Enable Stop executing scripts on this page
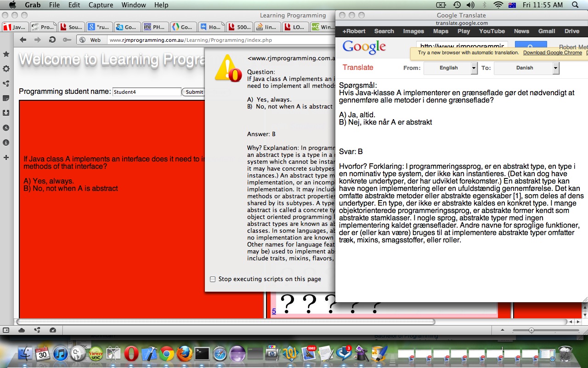Screen dimensions: 588x368 213,279
